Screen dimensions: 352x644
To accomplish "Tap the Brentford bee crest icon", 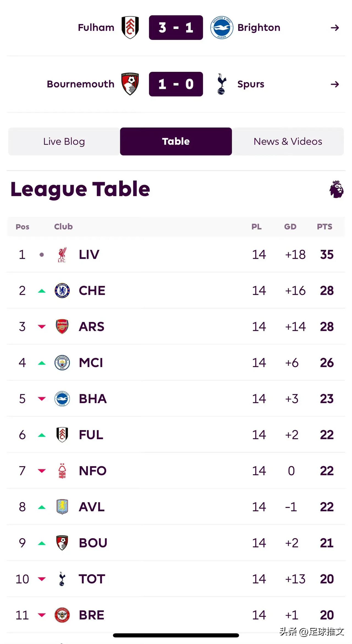I will (62, 615).
